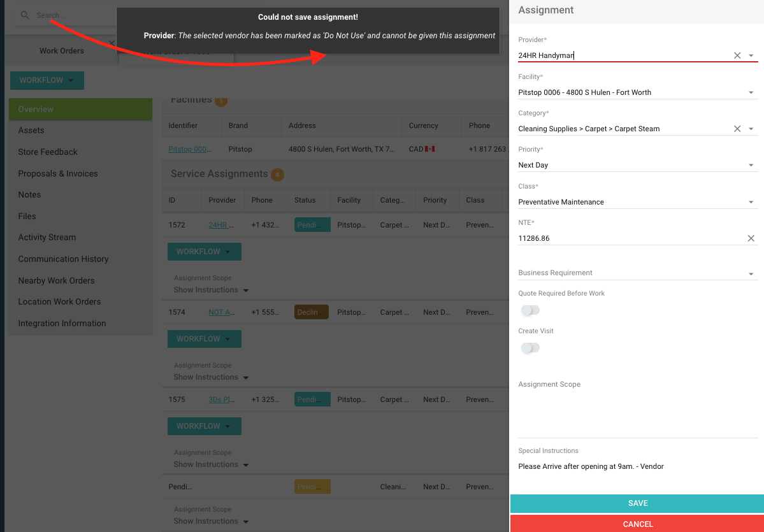The image size is (764, 532).
Task: Clear the Category field with X icon
Action: (737, 129)
